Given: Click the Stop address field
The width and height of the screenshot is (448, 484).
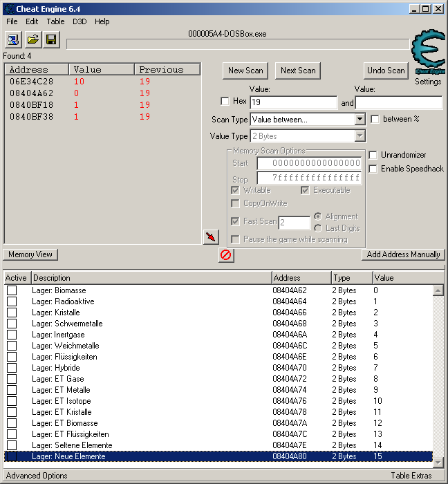Looking at the screenshot, I should 309,178.
